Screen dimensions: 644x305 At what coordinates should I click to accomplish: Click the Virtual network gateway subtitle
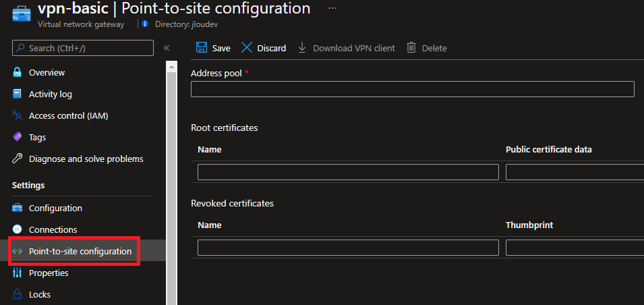(81, 24)
